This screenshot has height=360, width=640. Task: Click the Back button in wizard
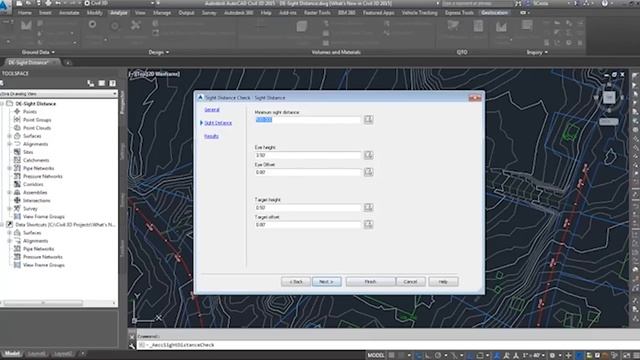coord(296,282)
